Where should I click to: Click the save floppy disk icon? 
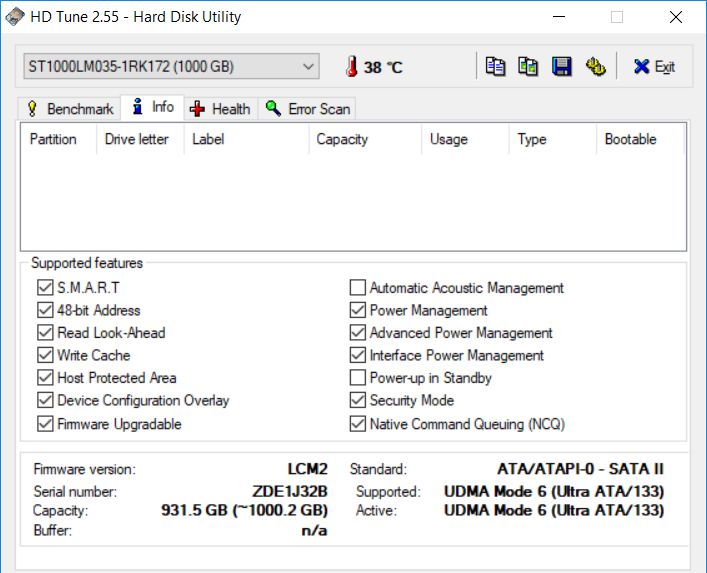562,67
